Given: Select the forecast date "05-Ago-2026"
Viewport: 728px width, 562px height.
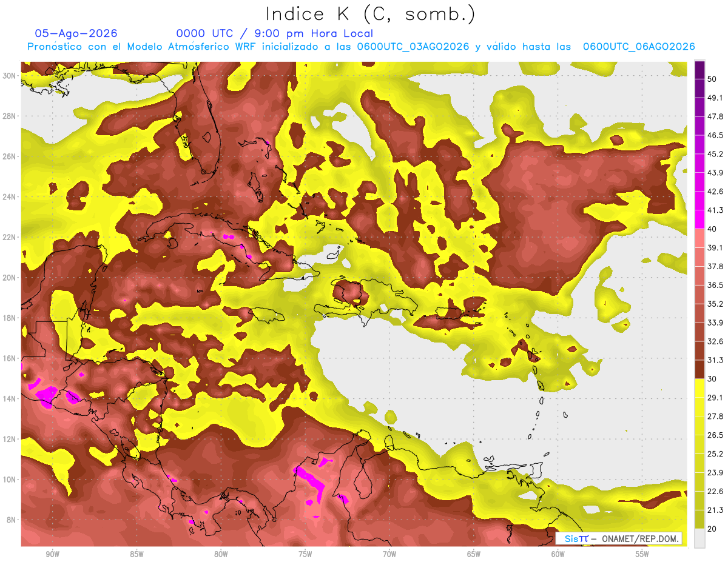Looking at the screenshot, I should point(76,33).
